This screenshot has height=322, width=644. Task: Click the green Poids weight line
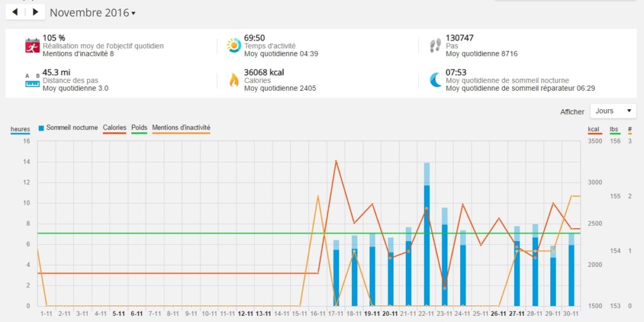coord(184,233)
